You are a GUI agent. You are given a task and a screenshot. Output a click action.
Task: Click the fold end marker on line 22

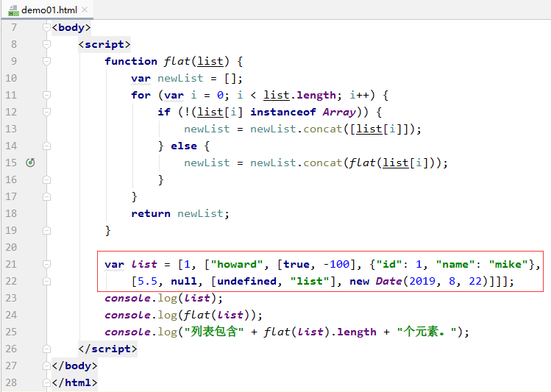(x=46, y=281)
